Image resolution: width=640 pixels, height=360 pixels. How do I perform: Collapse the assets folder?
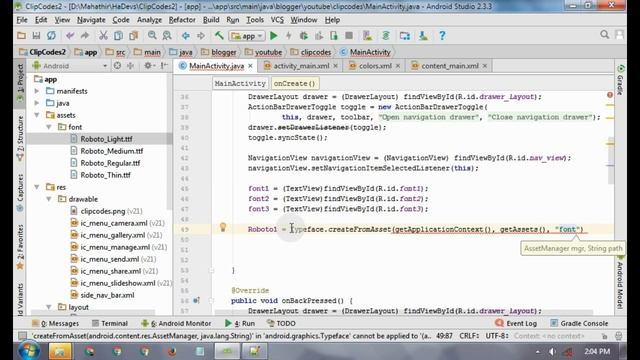[x=37, y=115]
